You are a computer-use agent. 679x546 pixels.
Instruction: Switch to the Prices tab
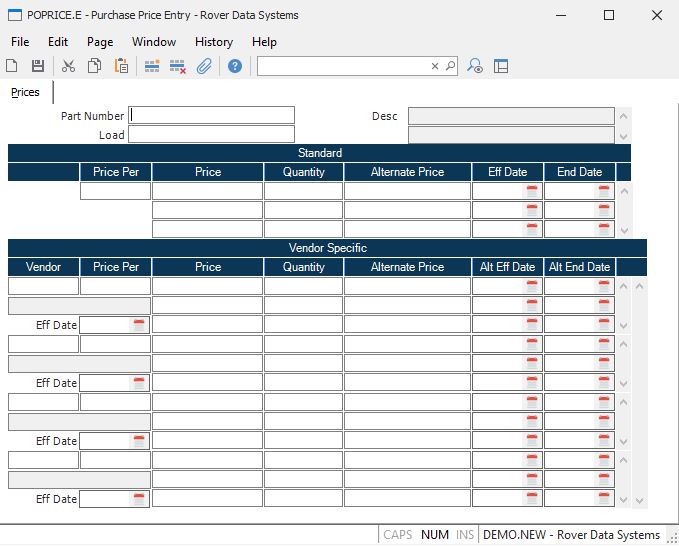26,92
